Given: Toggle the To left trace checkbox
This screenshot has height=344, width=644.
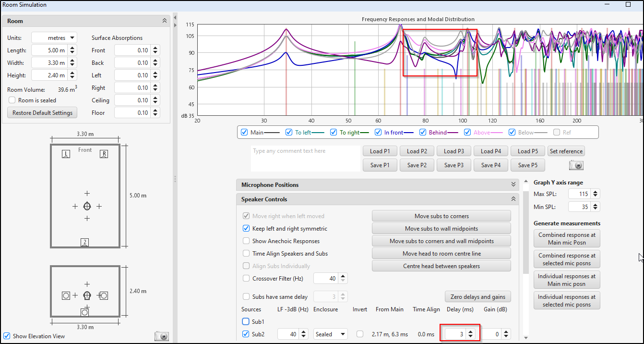Looking at the screenshot, I should (x=288, y=132).
